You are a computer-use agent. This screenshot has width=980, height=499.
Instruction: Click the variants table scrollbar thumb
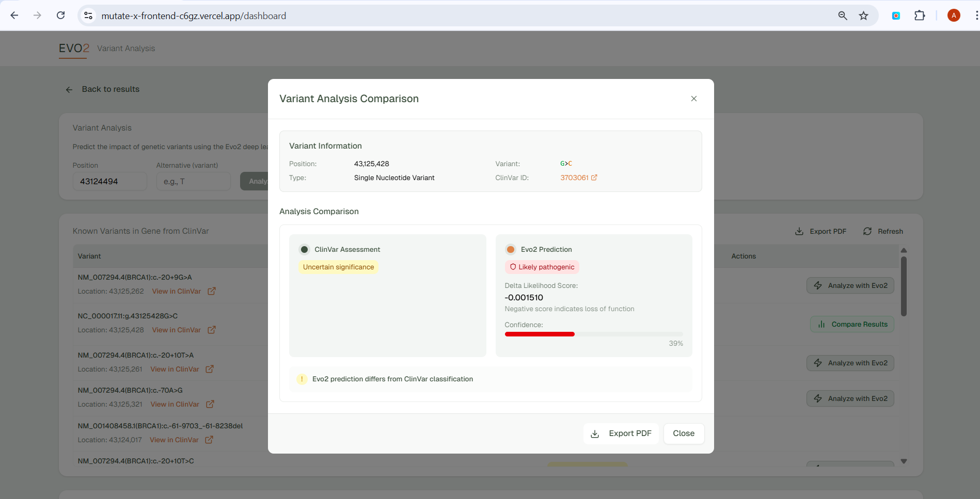[904, 286]
